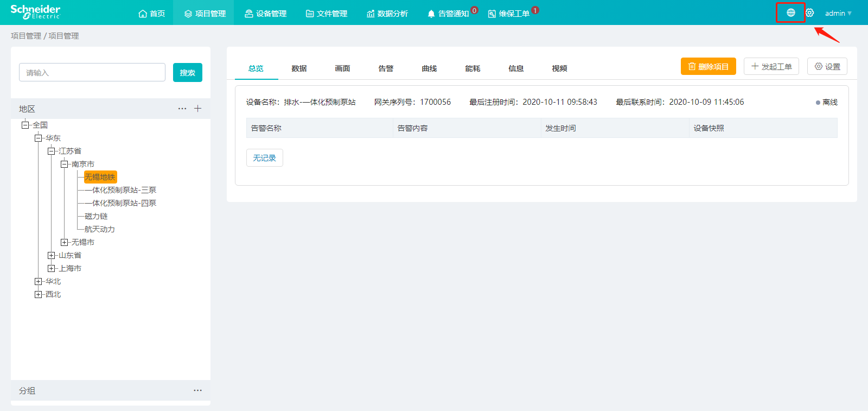Open the 文件管理 navigation menu
The height and width of the screenshot is (411, 868).
(327, 14)
